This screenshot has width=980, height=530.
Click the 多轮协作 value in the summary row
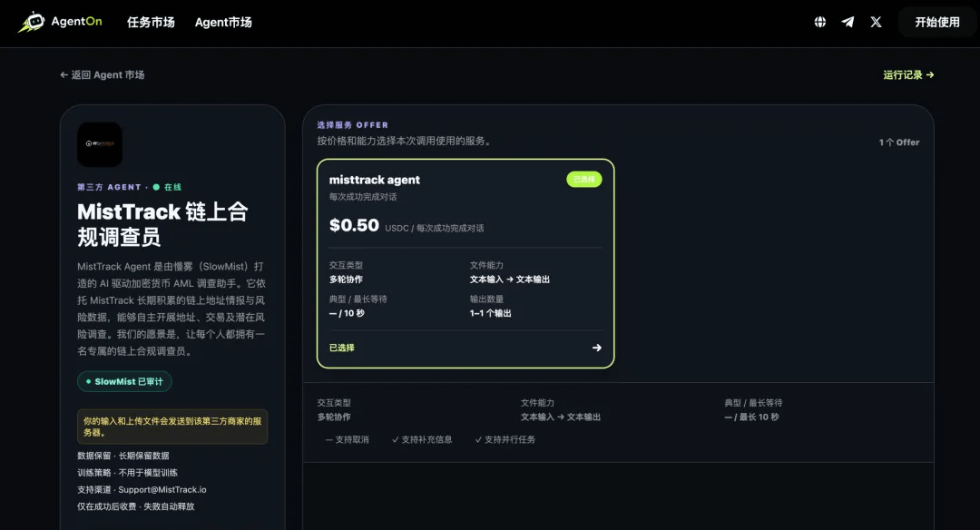(x=334, y=417)
